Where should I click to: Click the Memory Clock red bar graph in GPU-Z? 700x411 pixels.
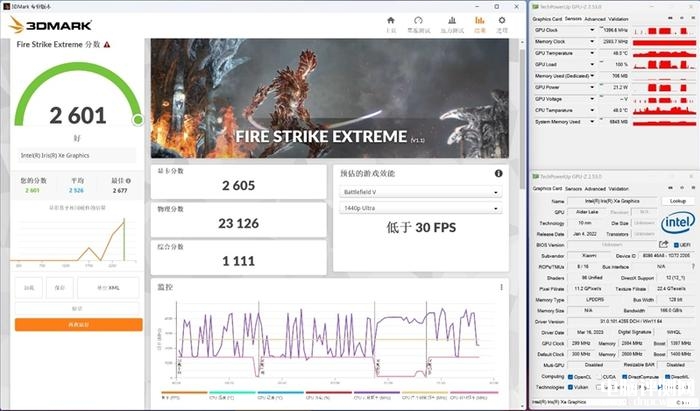click(664, 42)
